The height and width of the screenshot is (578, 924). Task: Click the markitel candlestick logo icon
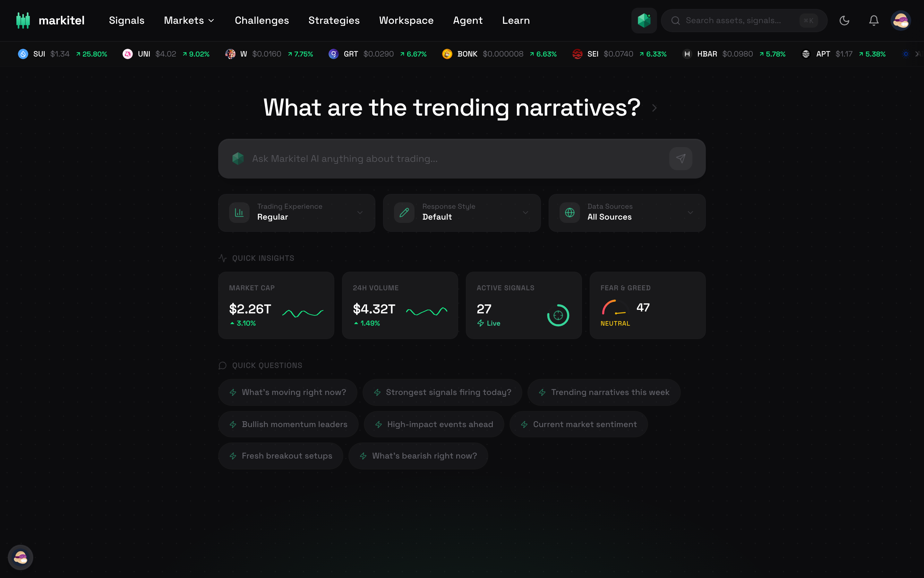(x=23, y=20)
